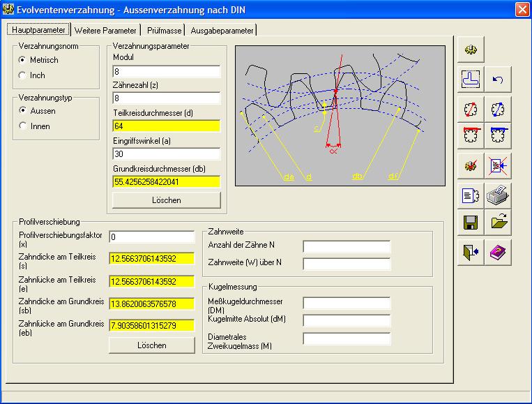Click the Eingriffswinkel (a) input field

[166, 154]
